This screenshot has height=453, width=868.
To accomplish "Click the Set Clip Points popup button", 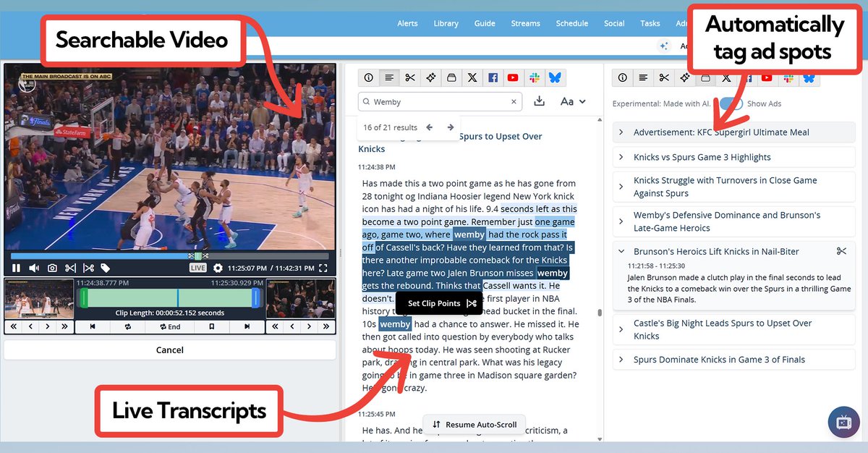I will click(439, 303).
